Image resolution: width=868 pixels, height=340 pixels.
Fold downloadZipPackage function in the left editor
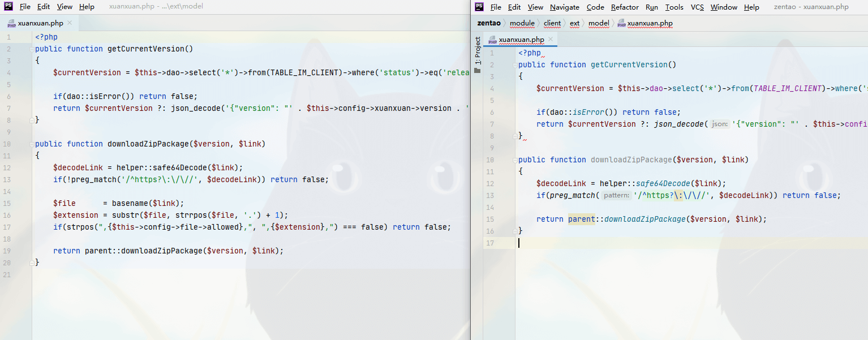click(31, 144)
